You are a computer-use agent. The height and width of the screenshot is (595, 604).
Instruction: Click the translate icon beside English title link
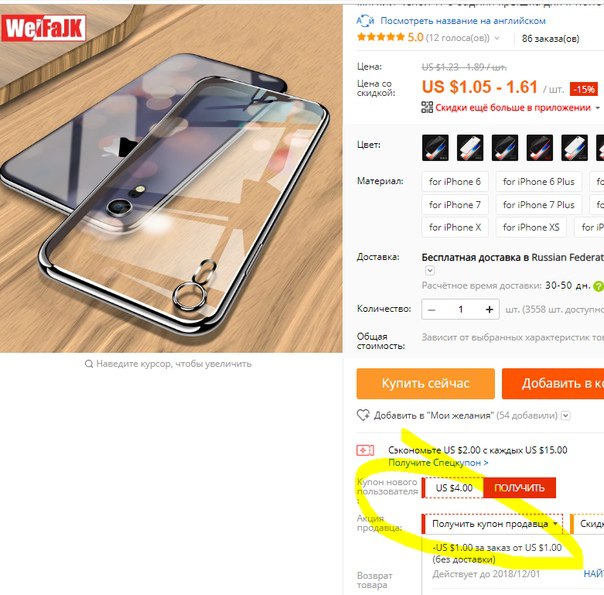click(x=365, y=20)
